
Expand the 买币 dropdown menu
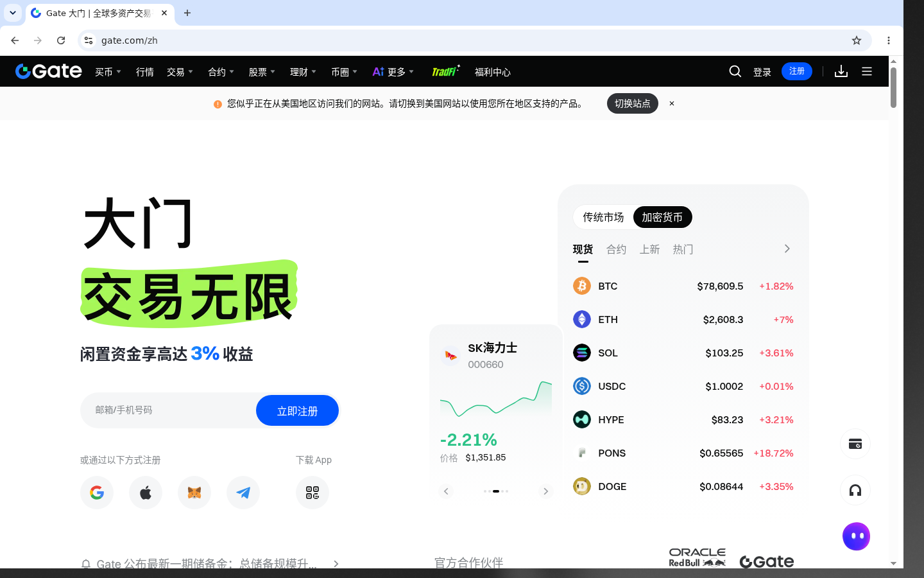click(x=108, y=72)
